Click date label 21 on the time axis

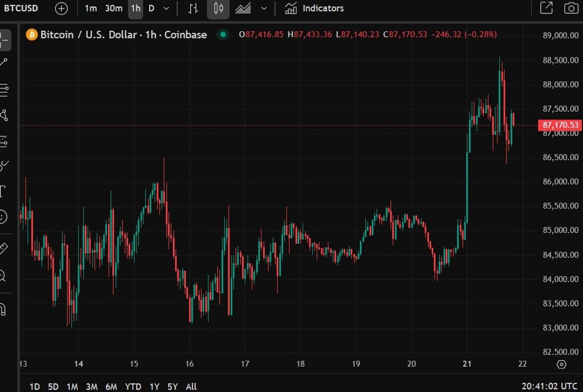tap(467, 364)
